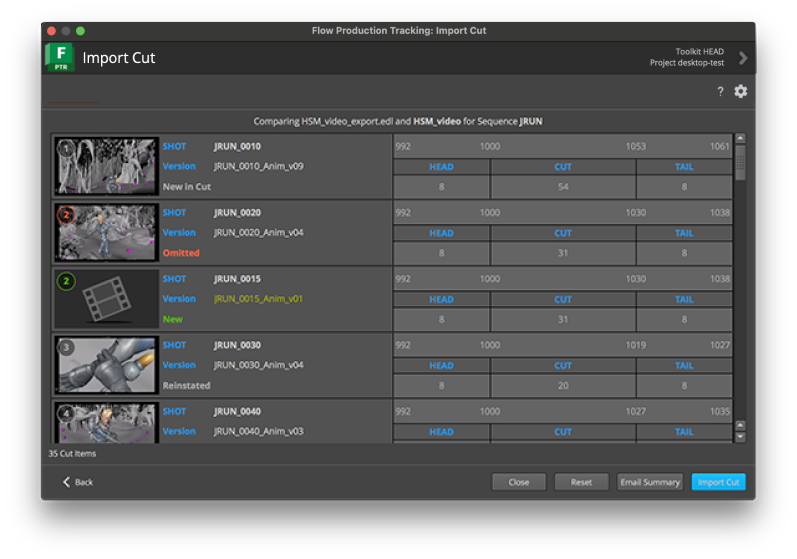The height and width of the screenshot is (559, 797).
Task: Click the 35 Cut Items count
Action: tap(72, 453)
